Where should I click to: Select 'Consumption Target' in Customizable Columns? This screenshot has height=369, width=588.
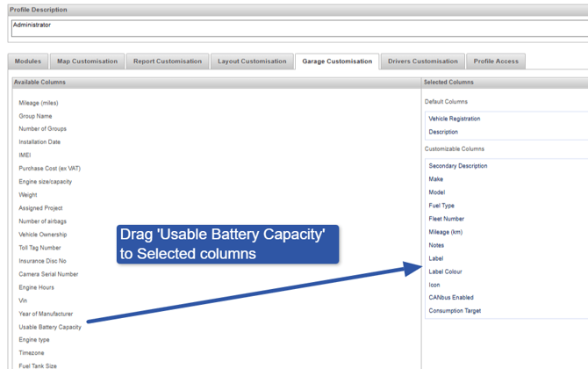point(455,311)
